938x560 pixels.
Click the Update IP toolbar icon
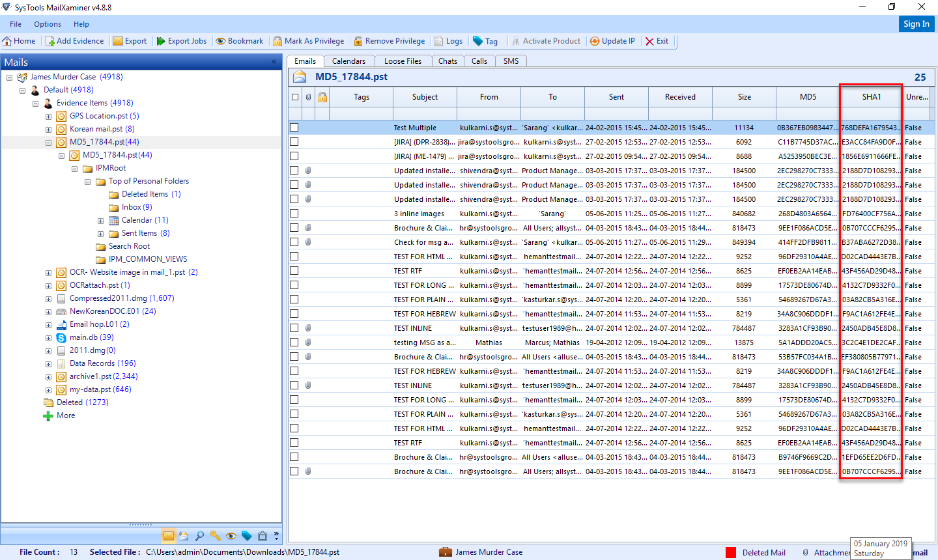click(x=613, y=40)
